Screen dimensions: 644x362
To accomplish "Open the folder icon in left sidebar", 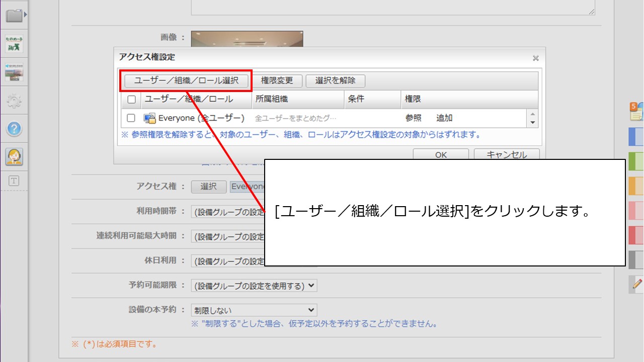I will [x=14, y=16].
